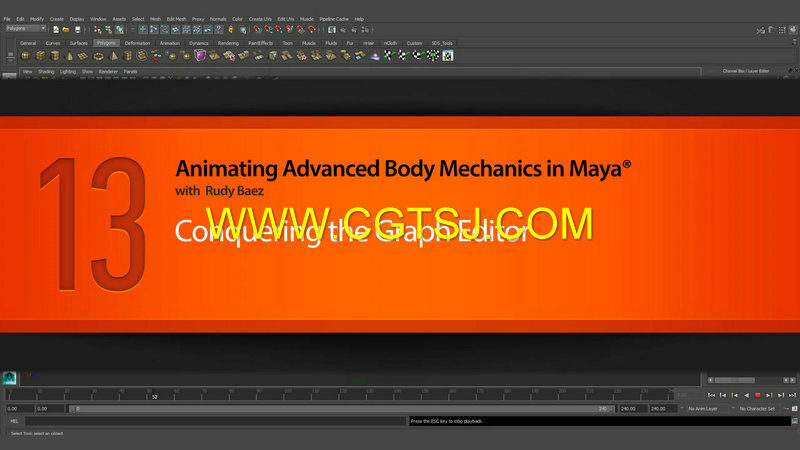800x450 pixels.
Task: Open the Polygons menu set dropdown
Action: tap(26, 29)
